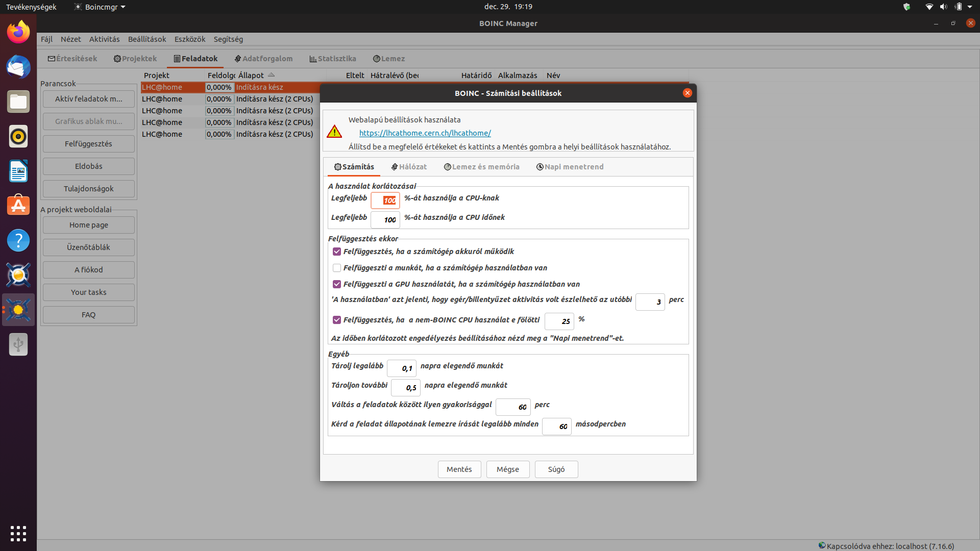Click the BOINC Manager dock icon
980x551 pixels.
(x=18, y=275)
